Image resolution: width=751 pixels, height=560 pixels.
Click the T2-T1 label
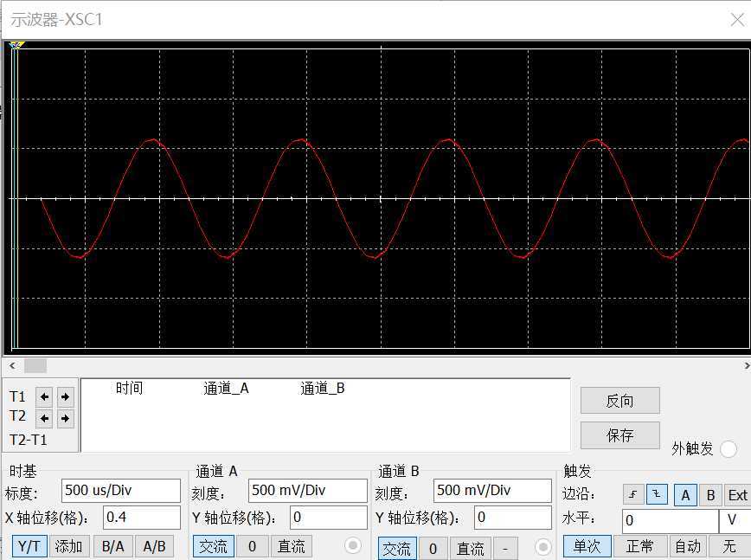29,440
